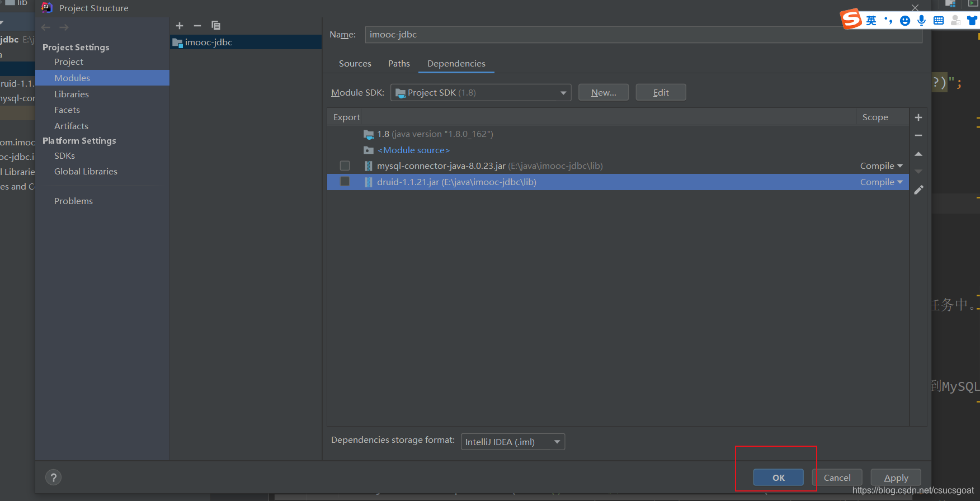Select Global Libraries item
Image resolution: width=980 pixels, height=501 pixels.
86,172
